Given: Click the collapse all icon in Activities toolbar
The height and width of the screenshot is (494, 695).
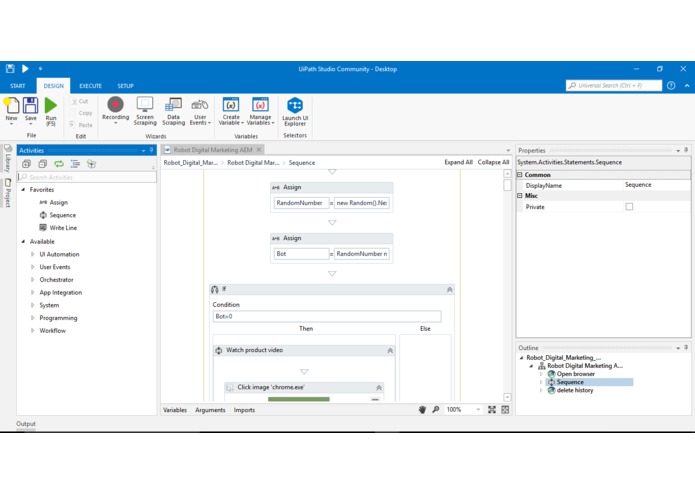Looking at the screenshot, I should point(43,164).
